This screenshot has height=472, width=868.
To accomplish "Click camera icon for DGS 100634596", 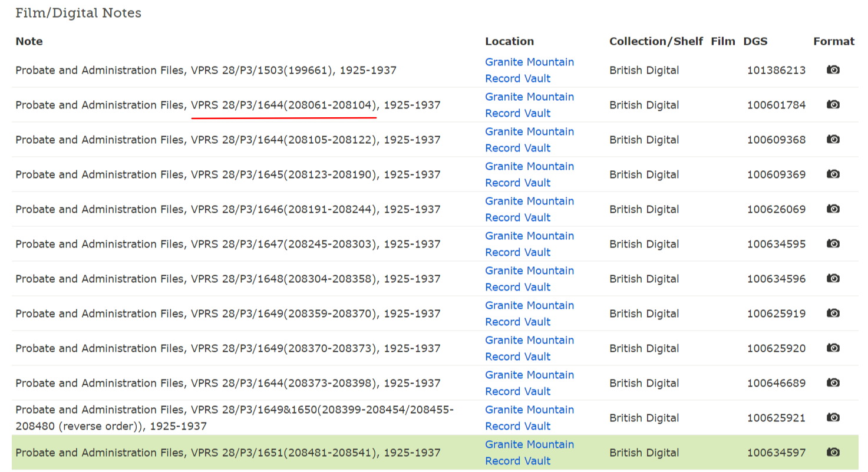I will (x=833, y=278).
